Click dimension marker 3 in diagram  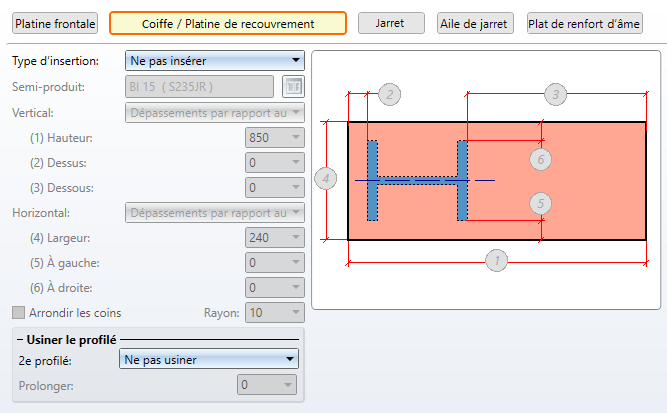[x=556, y=94]
